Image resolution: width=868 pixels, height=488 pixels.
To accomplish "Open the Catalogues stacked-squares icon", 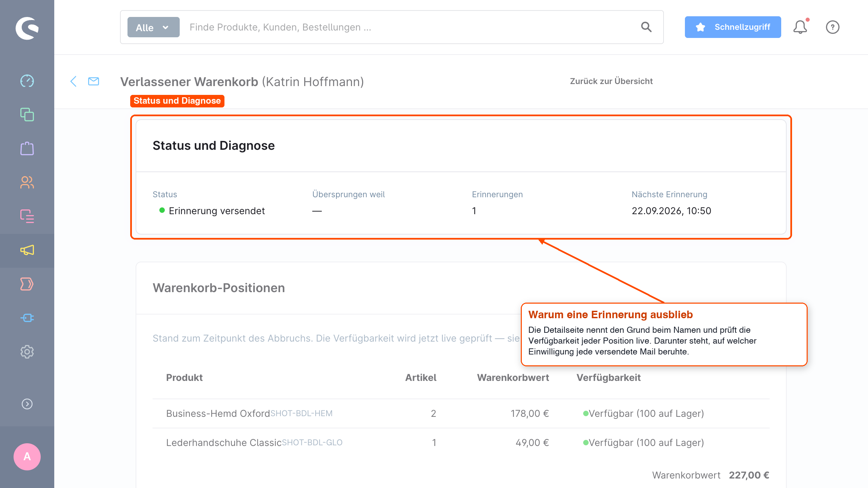I will (27, 115).
